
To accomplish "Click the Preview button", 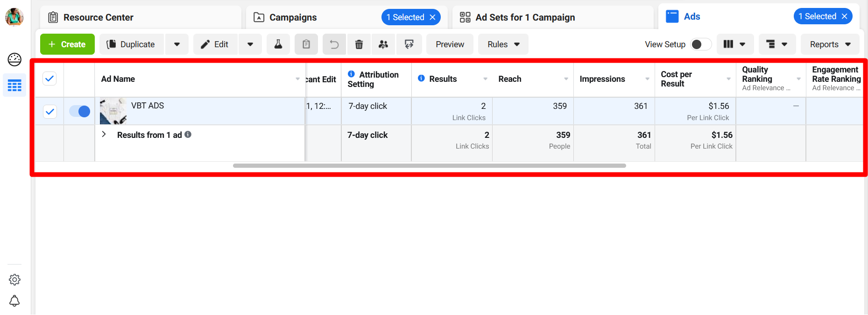I will pyautogui.click(x=450, y=44).
